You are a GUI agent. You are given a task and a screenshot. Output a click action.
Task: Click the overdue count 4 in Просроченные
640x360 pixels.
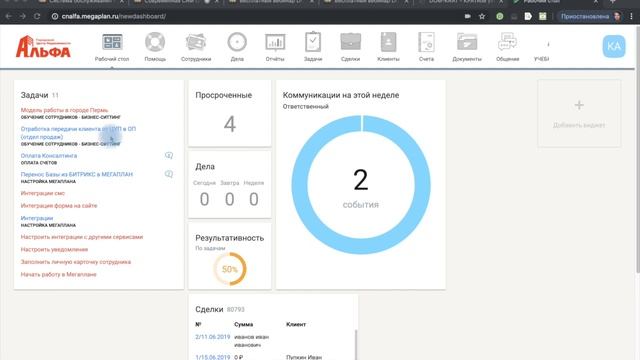pos(230,124)
